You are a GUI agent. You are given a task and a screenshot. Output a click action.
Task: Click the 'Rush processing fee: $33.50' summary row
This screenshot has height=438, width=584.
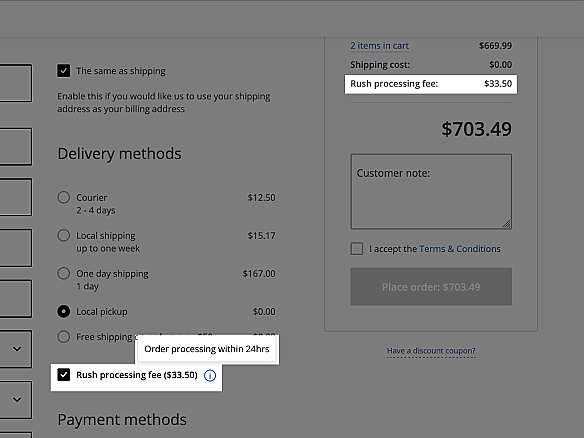click(431, 84)
